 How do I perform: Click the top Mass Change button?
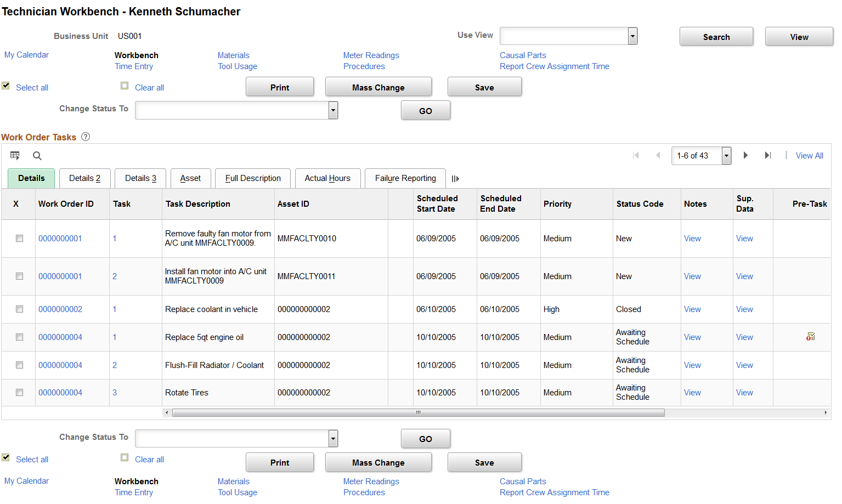[x=378, y=87]
